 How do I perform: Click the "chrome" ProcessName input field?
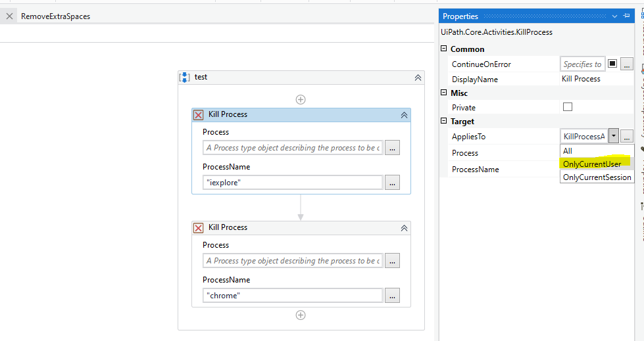(293, 296)
